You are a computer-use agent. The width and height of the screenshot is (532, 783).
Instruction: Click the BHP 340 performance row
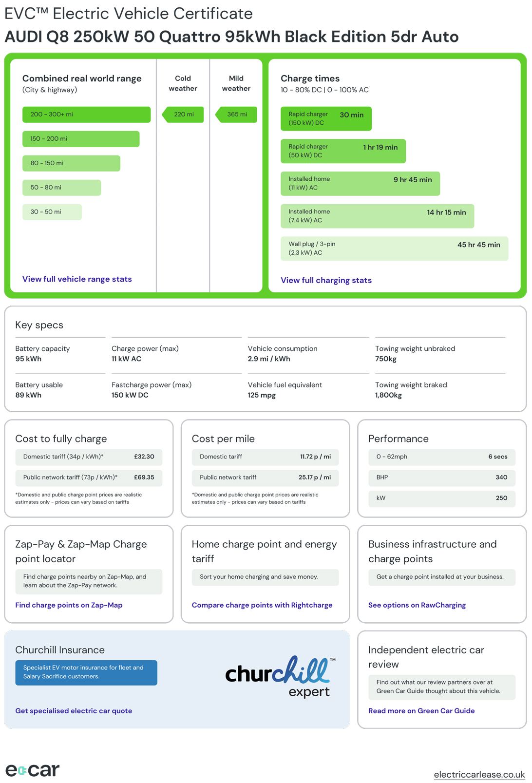tap(442, 477)
